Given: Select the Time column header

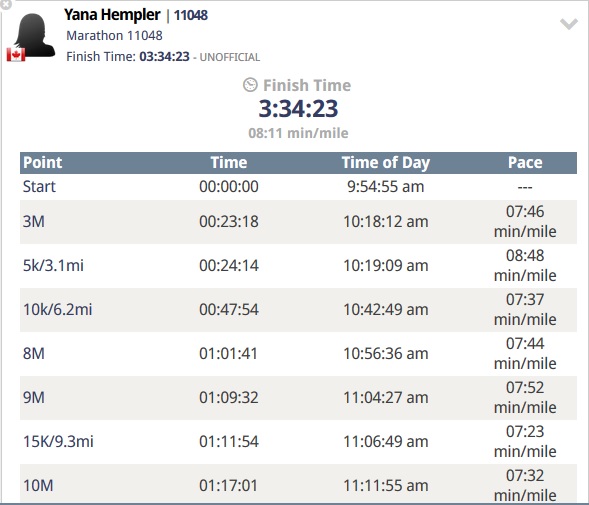Looking at the screenshot, I should tap(229, 162).
